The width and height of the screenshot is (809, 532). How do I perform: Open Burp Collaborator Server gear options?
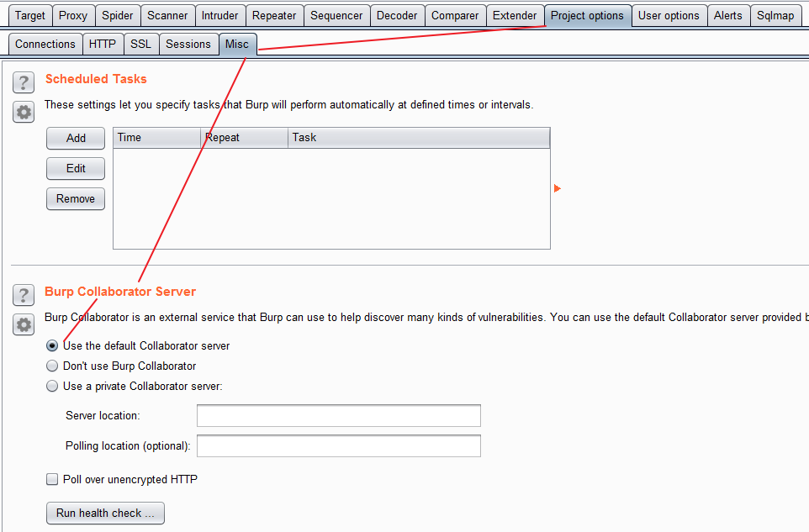pyautogui.click(x=24, y=324)
